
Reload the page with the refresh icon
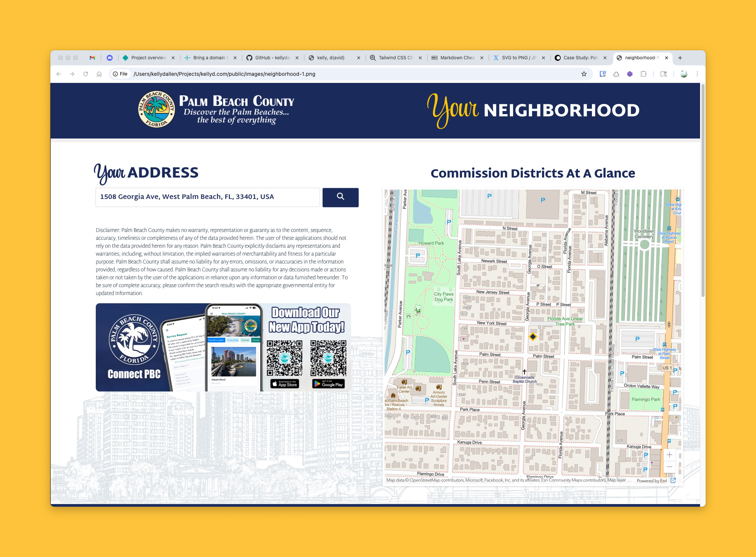pyautogui.click(x=86, y=74)
